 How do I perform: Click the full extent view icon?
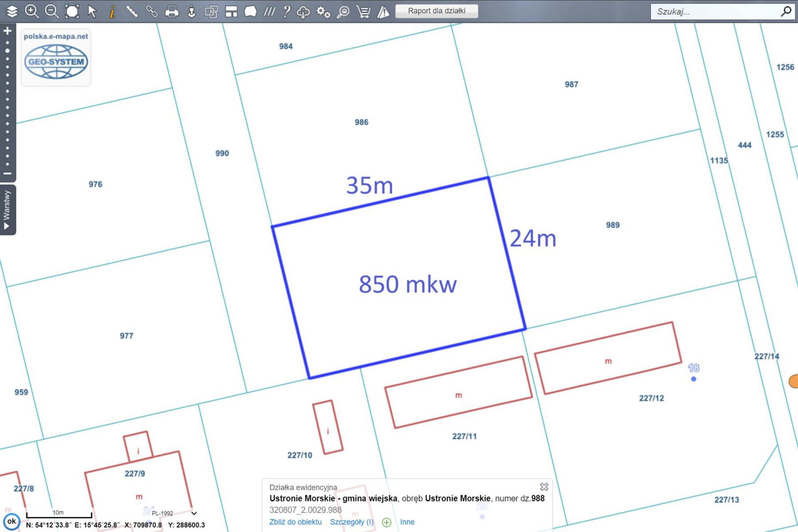point(72,11)
